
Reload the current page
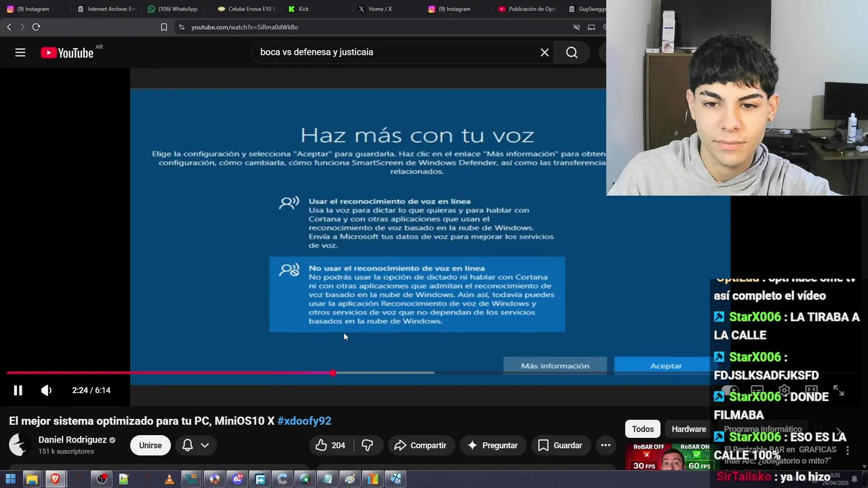pos(36,27)
